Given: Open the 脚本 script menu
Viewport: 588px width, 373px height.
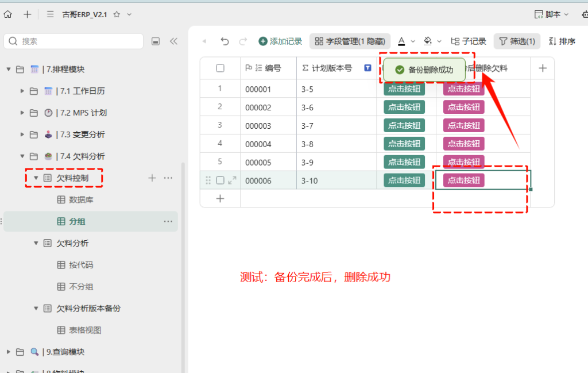Looking at the screenshot, I should 551,14.
